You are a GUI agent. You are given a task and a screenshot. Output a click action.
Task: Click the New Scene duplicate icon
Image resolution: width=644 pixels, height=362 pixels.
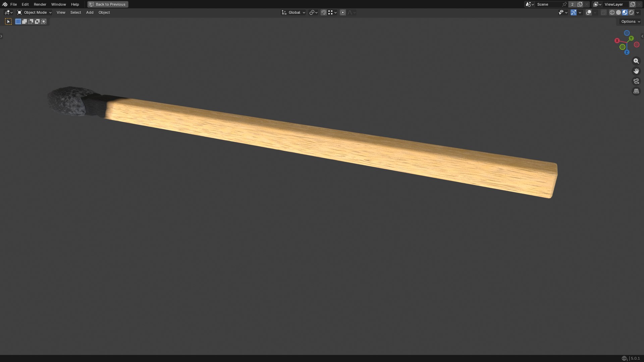tap(580, 4)
